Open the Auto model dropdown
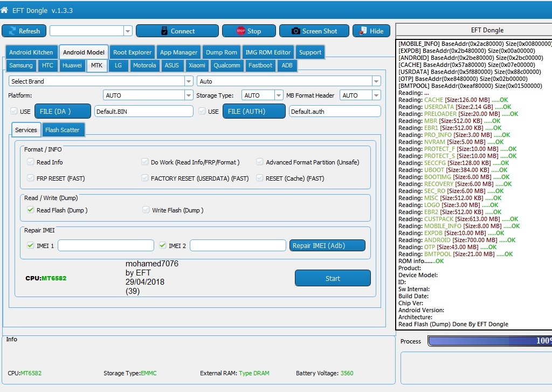552x392 pixels. click(x=376, y=81)
